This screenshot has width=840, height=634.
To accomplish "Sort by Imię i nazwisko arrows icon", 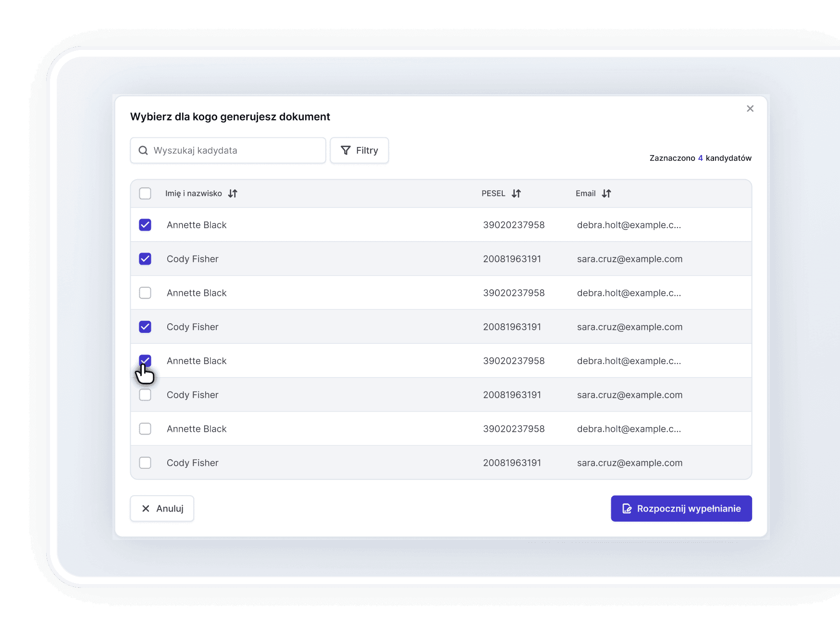I will click(x=233, y=194).
